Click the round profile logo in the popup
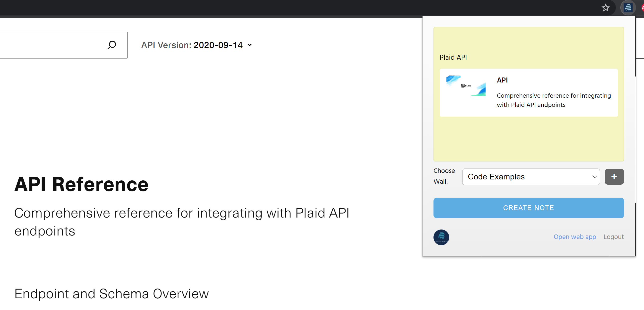 [441, 237]
